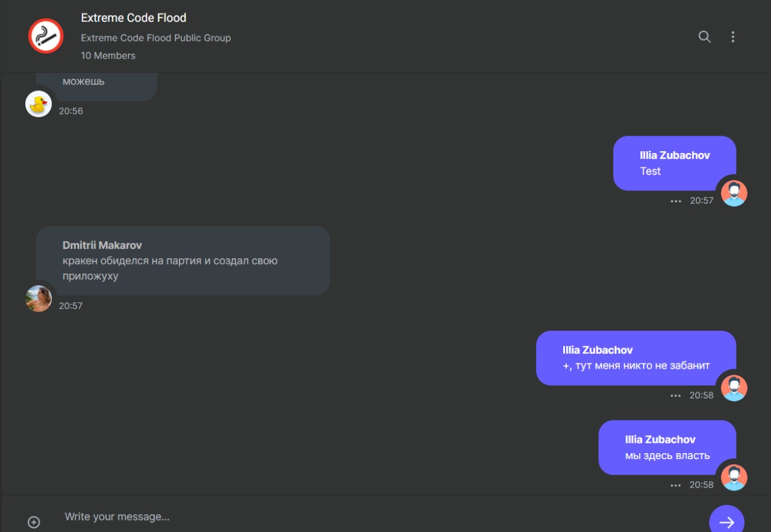The height and width of the screenshot is (532, 771).
Task: Click avatar next to 'тут меня никто не забанит'
Action: click(x=734, y=388)
